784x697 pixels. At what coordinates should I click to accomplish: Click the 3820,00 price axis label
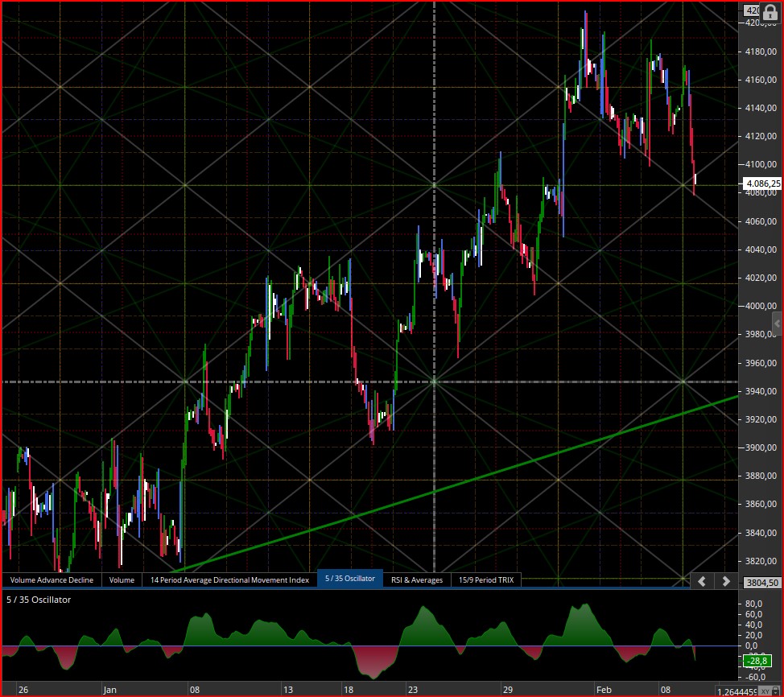tap(761, 561)
